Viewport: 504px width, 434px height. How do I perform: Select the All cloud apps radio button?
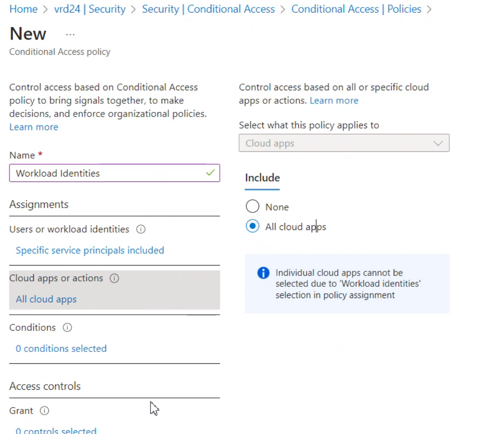pos(252,226)
